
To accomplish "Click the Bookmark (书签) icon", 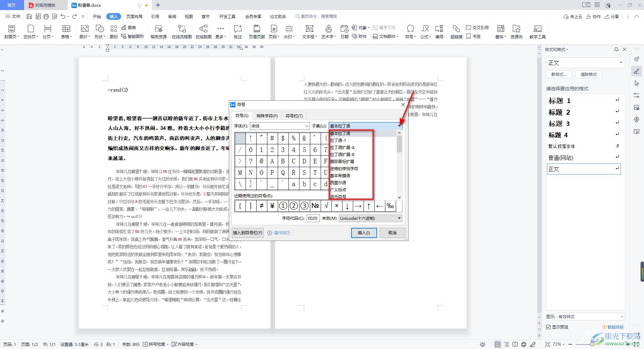I will (x=474, y=36).
